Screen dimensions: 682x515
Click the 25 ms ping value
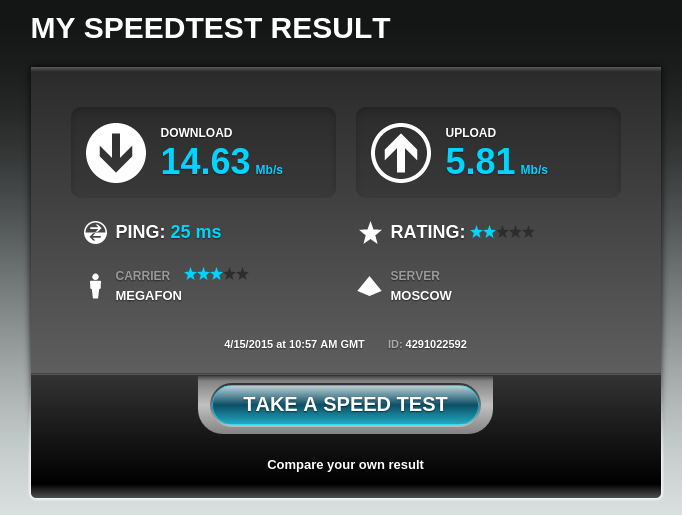click(196, 232)
